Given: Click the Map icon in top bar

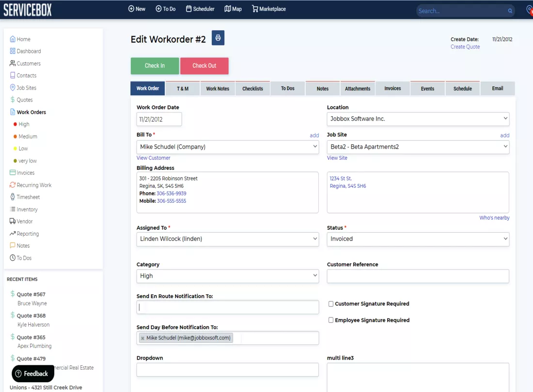Looking at the screenshot, I should [x=227, y=9].
